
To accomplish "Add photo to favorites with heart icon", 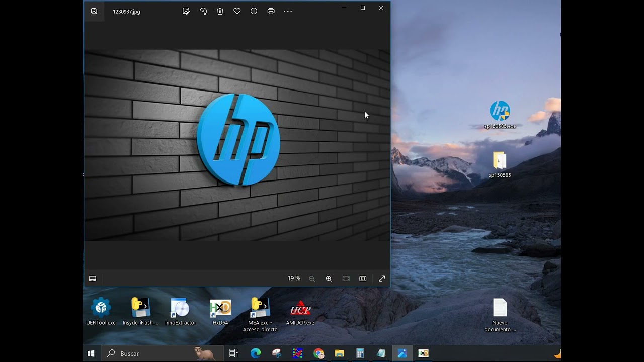I will tap(237, 11).
